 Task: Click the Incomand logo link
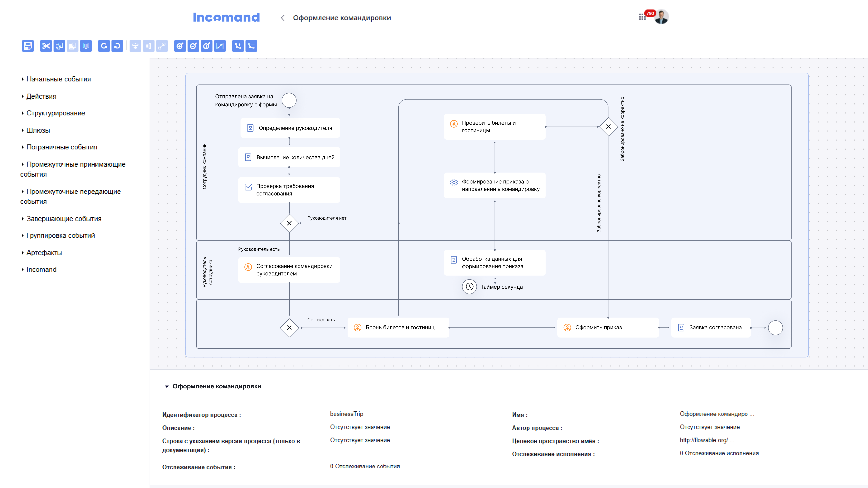pos(226,17)
